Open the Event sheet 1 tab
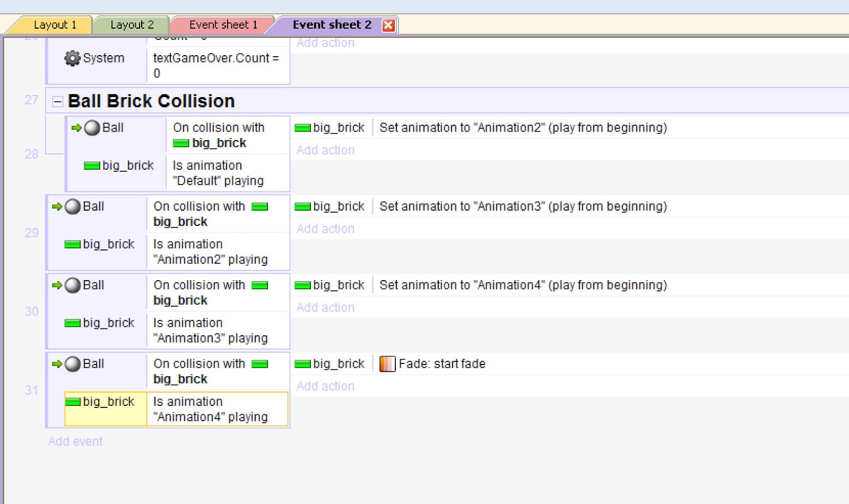The image size is (849, 504). click(x=223, y=25)
